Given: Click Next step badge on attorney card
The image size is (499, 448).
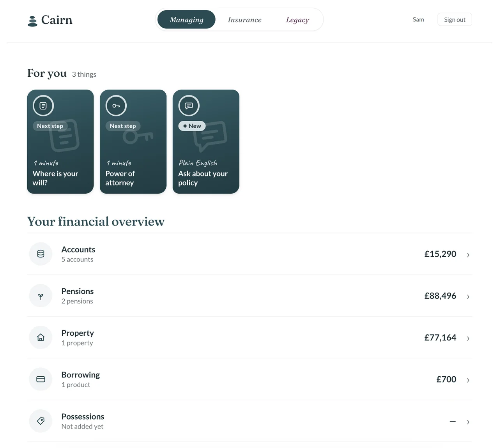Looking at the screenshot, I should (x=123, y=126).
